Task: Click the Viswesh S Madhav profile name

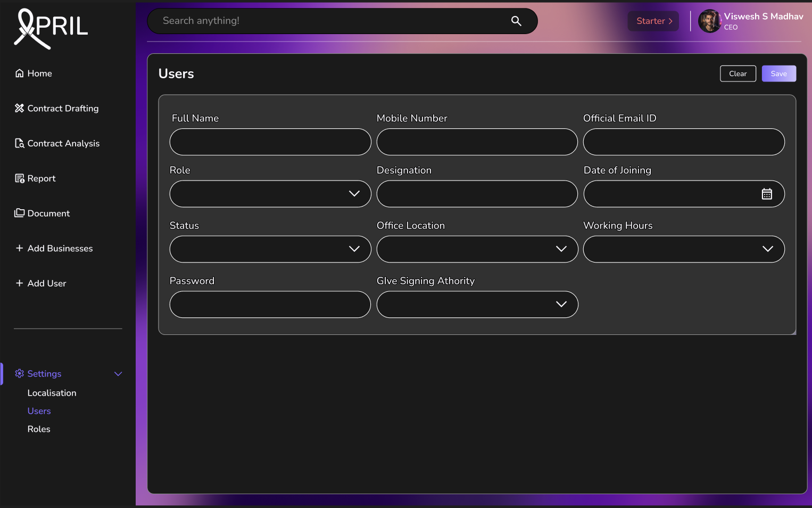Action: coord(764,17)
